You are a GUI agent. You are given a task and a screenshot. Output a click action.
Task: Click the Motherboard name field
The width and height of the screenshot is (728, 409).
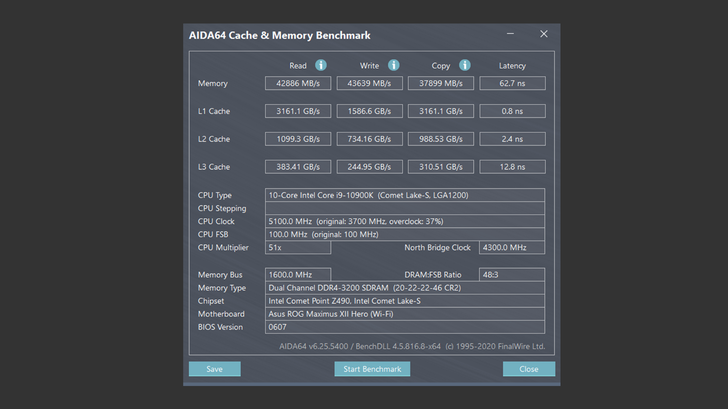pyautogui.click(x=404, y=314)
